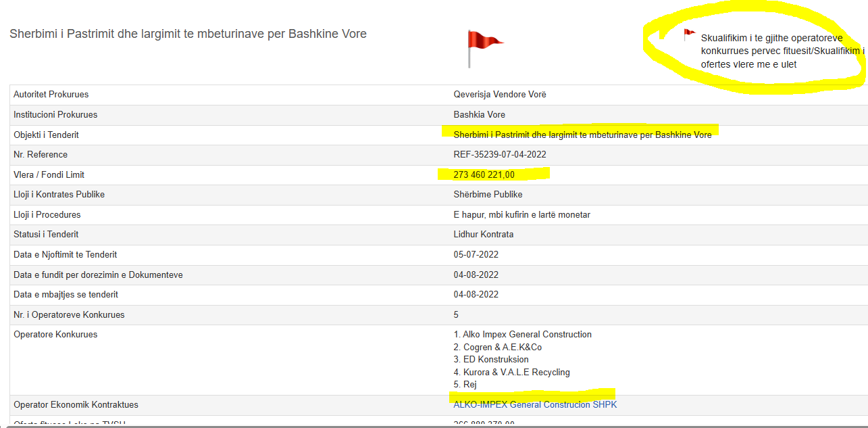Click the Objekti i Tenderit highlighted value
The height and width of the screenshot is (428, 868).
582,135
